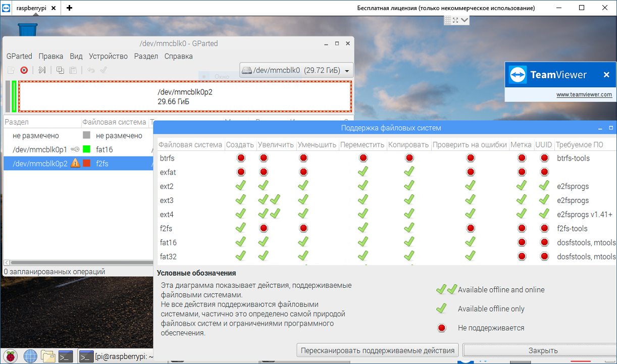Open the /dev/mmcblk0 device dropdown

296,70
